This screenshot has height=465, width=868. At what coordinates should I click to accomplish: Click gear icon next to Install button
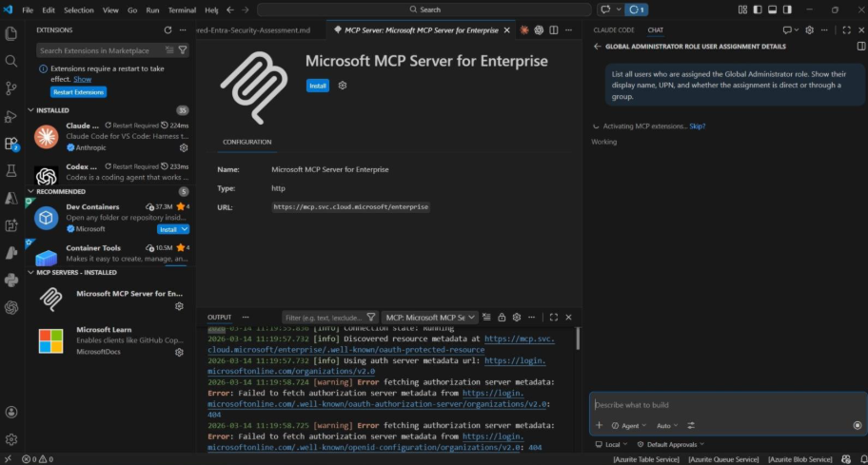[343, 86]
